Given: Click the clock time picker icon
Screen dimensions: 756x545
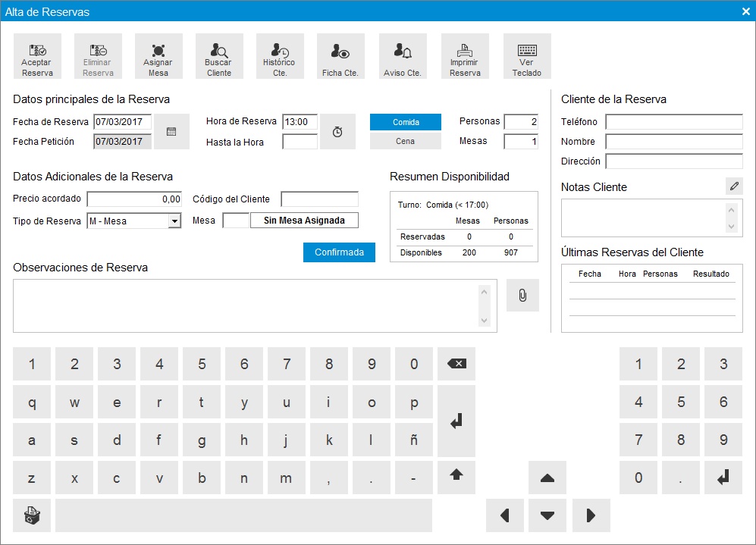Looking at the screenshot, I should [337, 131].
